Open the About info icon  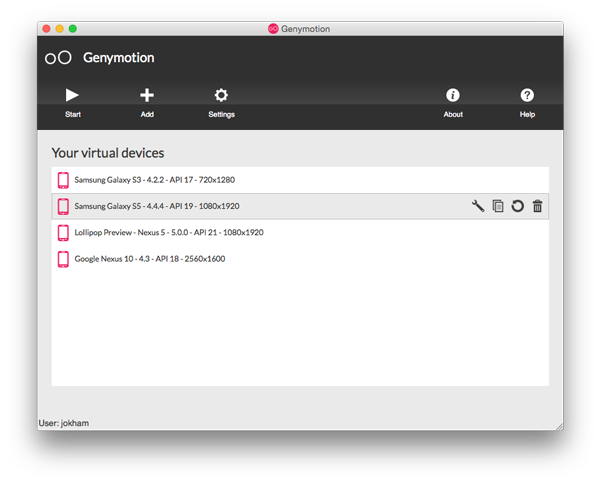453,95
